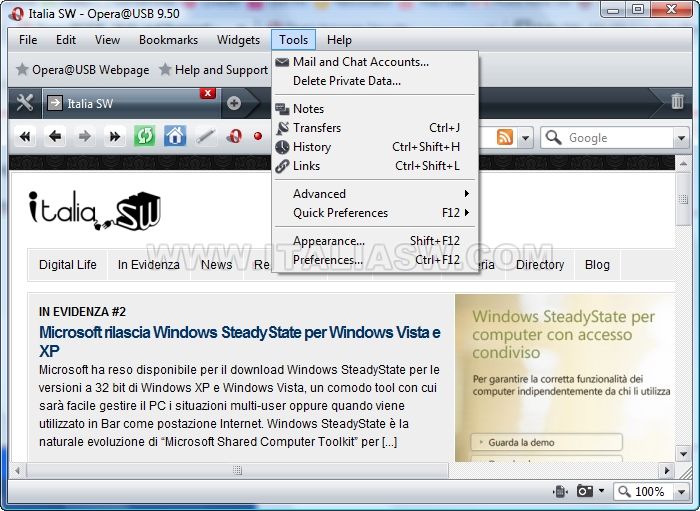Open the In Evidenza section
The height and width of the screenshot is (511, 700).
tap(149, 265)
